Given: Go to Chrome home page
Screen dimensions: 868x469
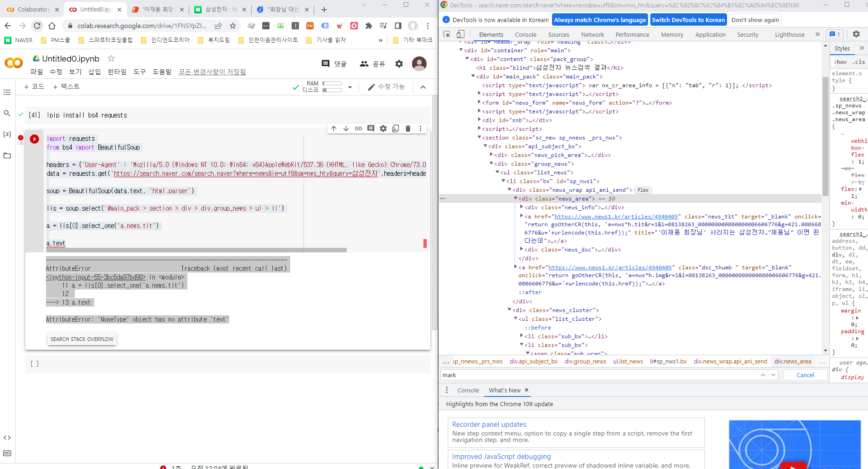Looking at the screenshot, I should [x=52, y=26].
